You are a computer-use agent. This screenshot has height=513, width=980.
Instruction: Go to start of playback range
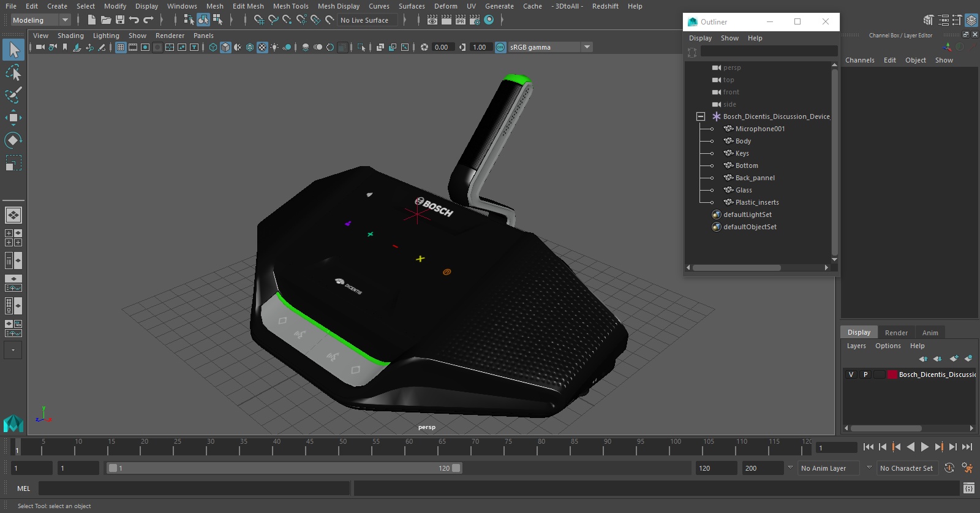[x=869, y=447]
